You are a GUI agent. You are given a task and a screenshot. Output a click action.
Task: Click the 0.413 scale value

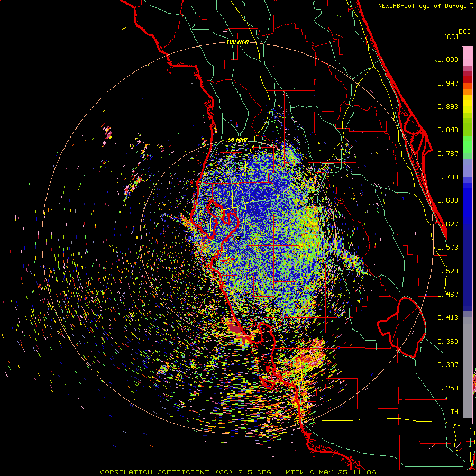[x=448, y=318]
